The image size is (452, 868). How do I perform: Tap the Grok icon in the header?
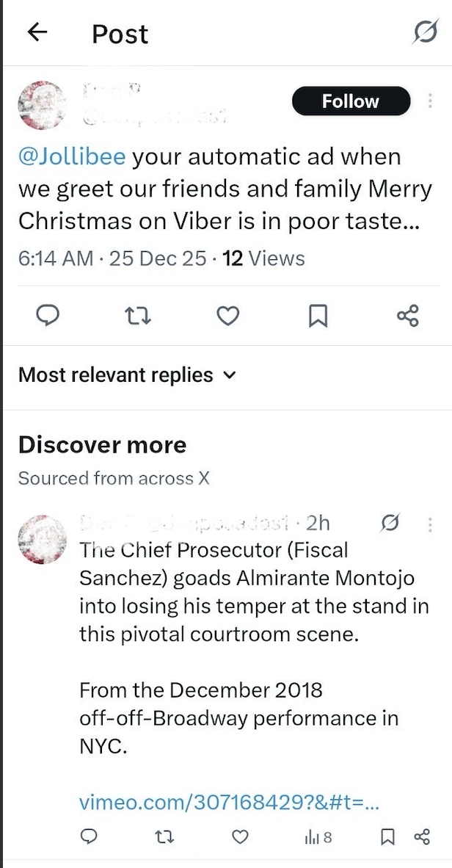pyautogui.click(x=425, y=32)
